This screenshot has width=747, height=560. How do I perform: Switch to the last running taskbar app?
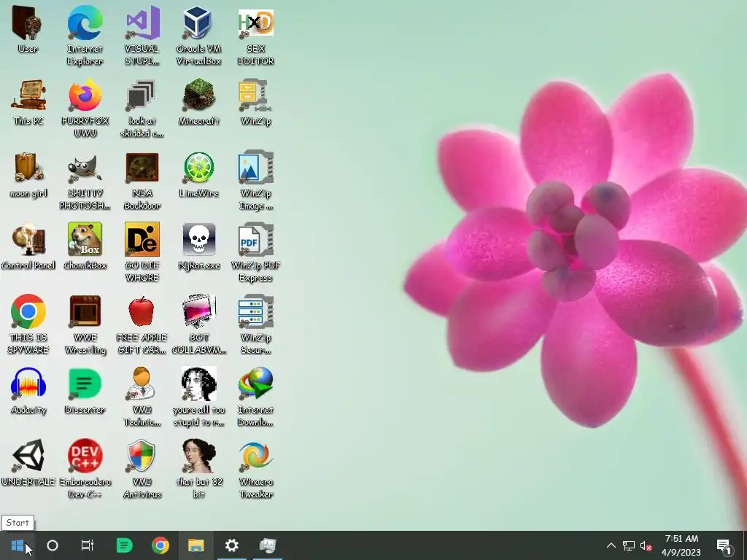(268, 545)
